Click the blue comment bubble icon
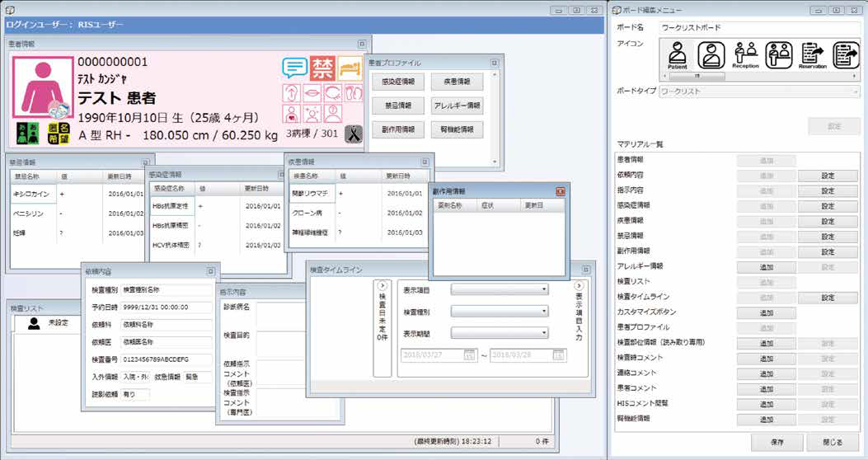The width and height of the screenshot is (868, 460). [294, 67]
